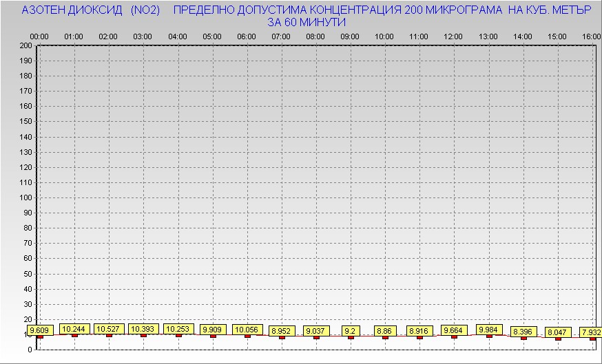This screenshot has width=602, height=364.
Task: Select the 12:00 time axis label
Action: [x=453, y=36]
